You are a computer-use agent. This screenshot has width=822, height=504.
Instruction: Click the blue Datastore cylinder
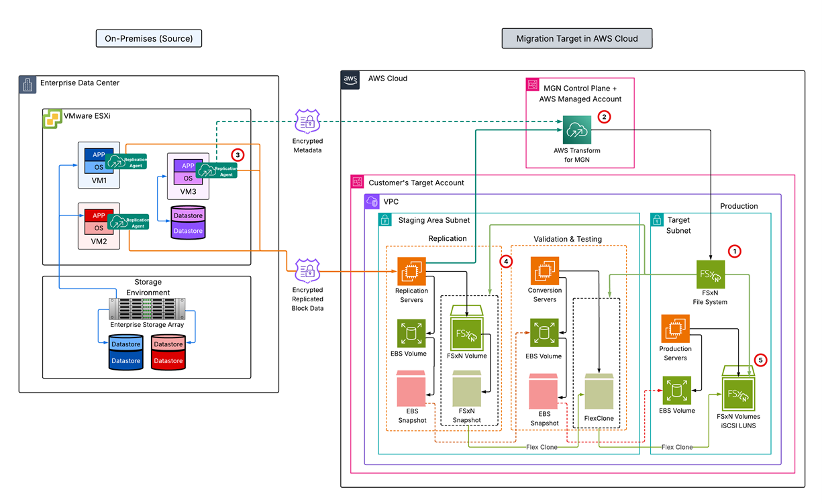click(x=125, y=351)
